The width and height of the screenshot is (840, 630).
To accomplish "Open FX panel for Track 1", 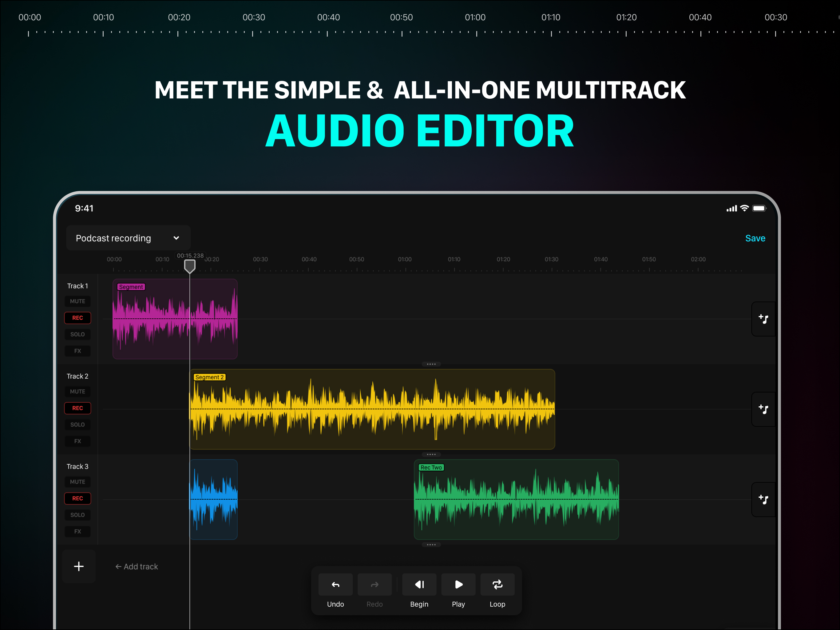I will coord(77,351).
